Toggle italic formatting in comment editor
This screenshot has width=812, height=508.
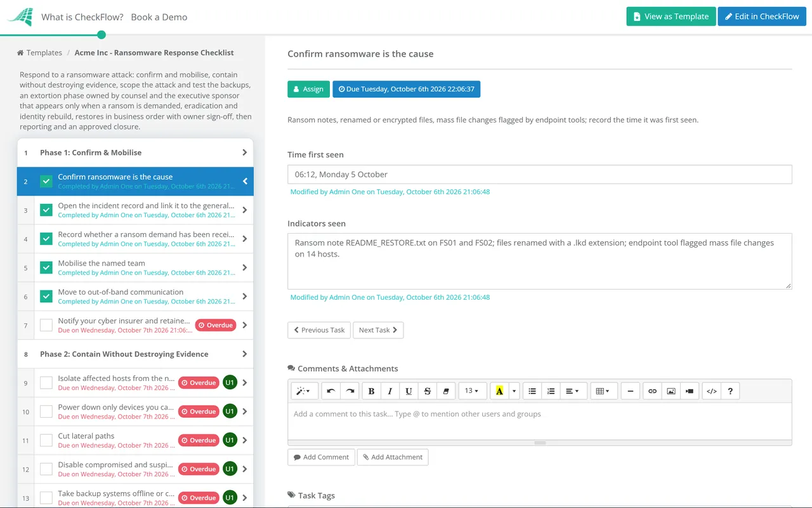(x=390, y=391)
